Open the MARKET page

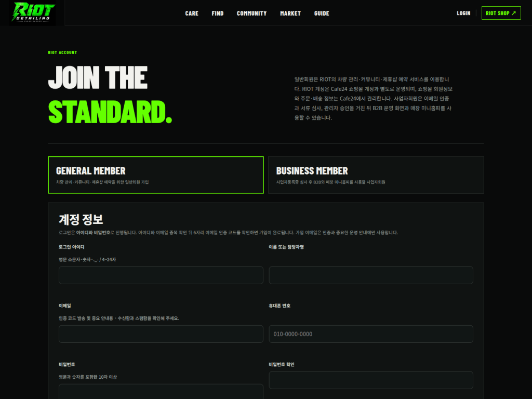[290, 13]
